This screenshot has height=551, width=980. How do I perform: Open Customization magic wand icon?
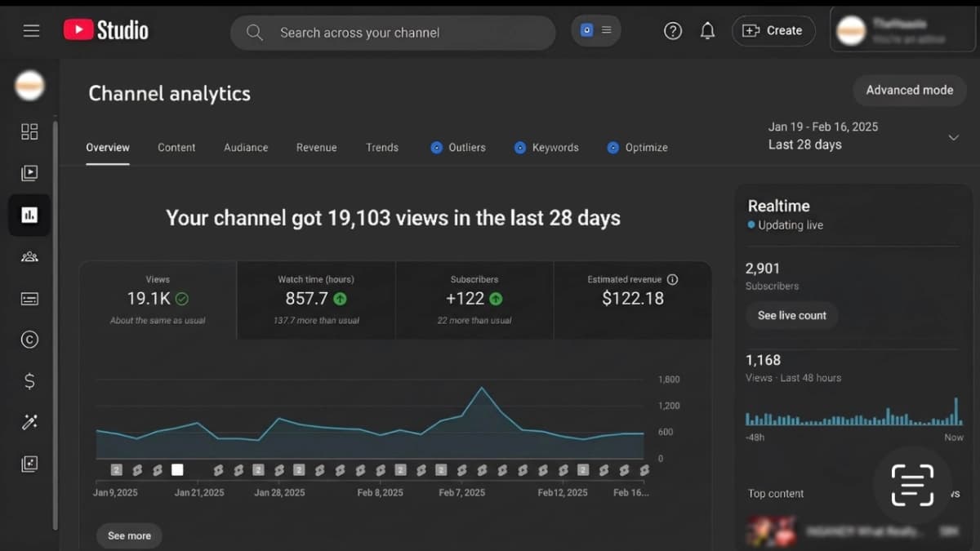click(29, 422)
